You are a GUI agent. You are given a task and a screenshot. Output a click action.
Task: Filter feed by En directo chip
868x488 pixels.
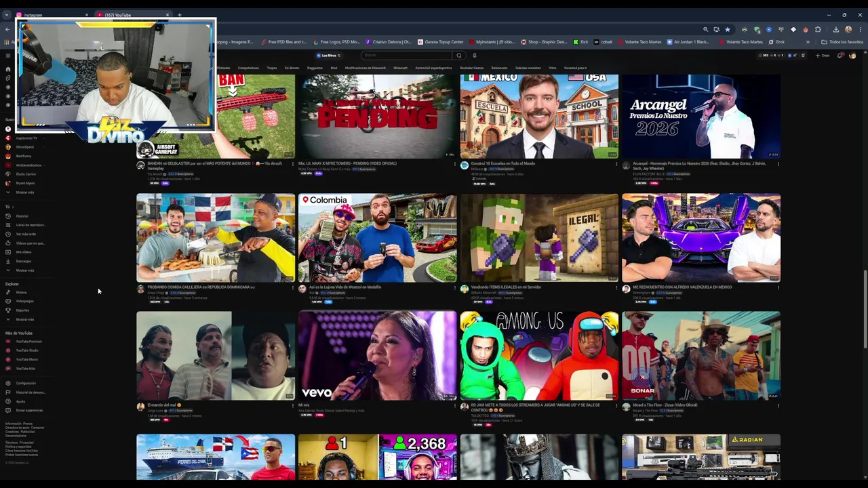tap(292, 68)
